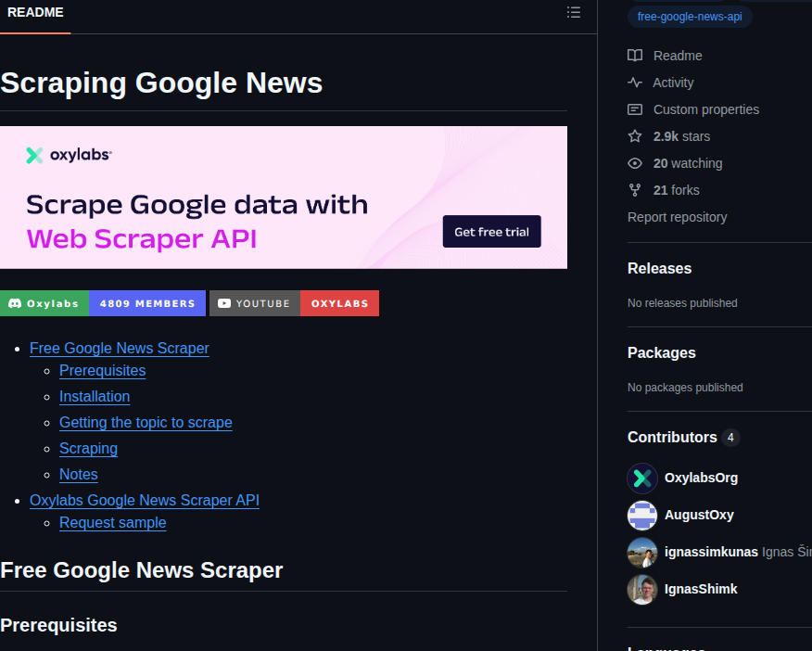Viewport: 812px width, 651px height.
Task: Open the Releases heading link
Action: pos(659,268)
